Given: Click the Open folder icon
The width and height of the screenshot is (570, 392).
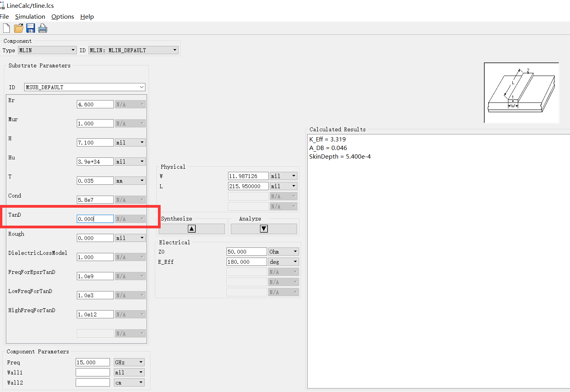Looking at the screenshot, I should click(18, 28).
